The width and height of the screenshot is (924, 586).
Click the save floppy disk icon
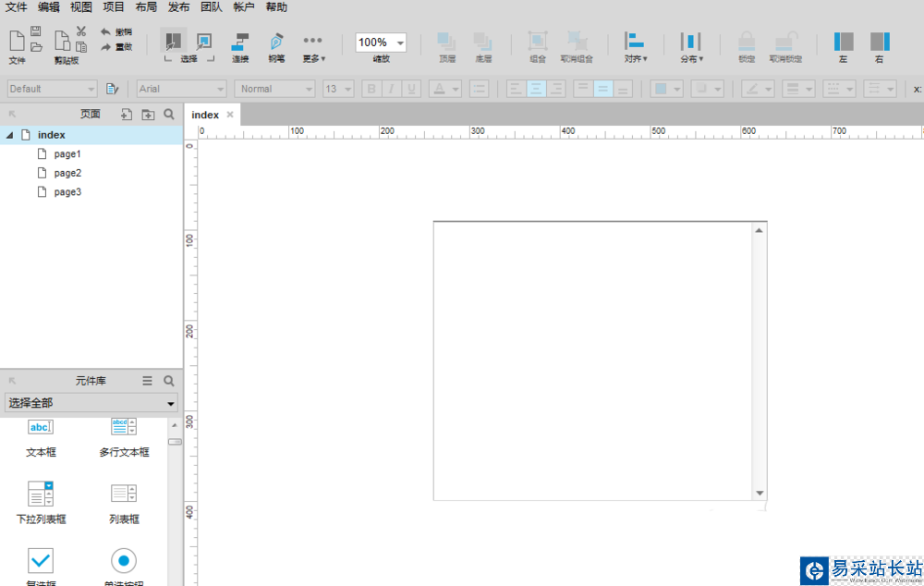tap(36, 31)
